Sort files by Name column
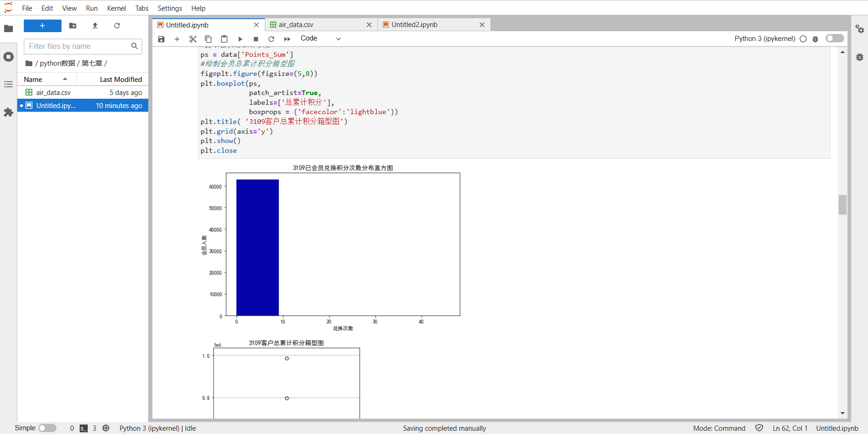This screenshot has width=868, height=434. (47, 80)
